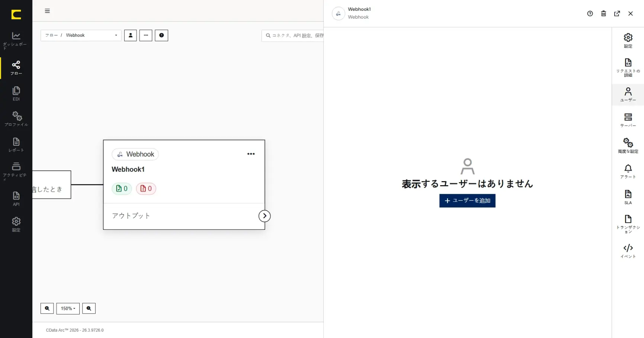
Task: Open the flow toolbar more options button
Action: [x=146, y=35]
